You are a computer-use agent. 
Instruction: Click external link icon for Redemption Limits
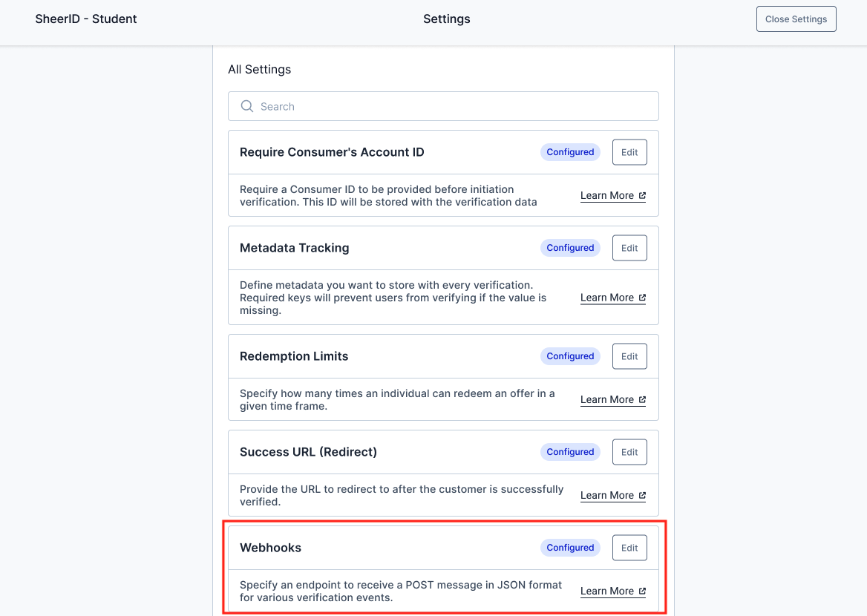coord(642,399)
